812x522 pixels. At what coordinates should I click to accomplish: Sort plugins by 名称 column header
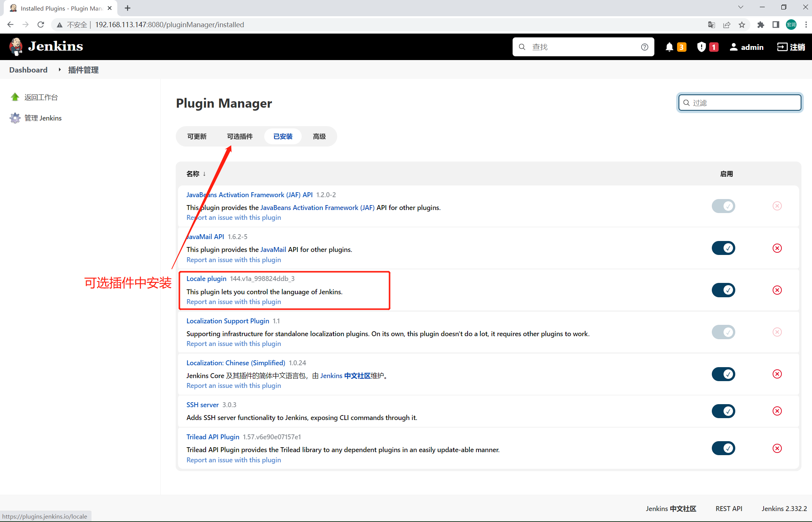click(196, 174)
